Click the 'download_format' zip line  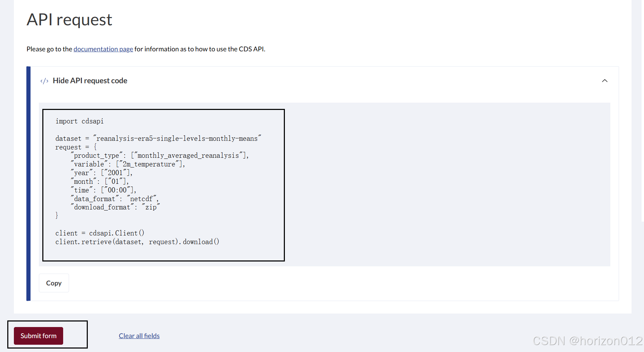tap(115, 207)
